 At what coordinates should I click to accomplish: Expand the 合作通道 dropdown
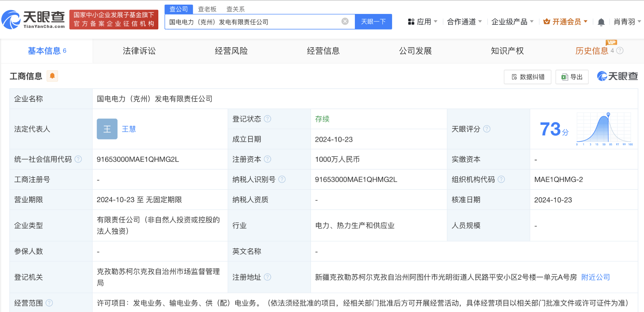[x=464, y=22]
